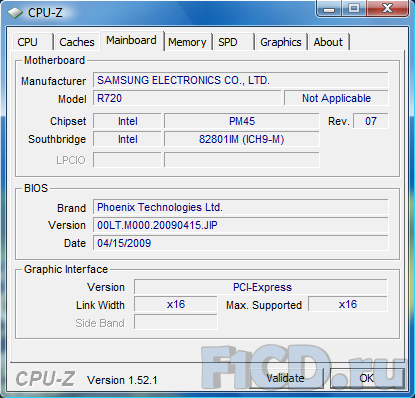Open the Caches tab

pos(77,42)
